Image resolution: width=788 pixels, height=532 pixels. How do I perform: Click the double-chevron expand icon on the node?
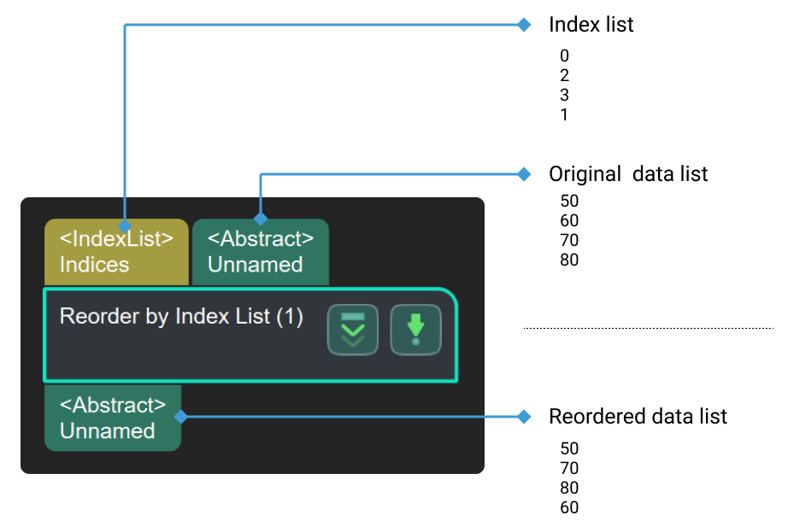point(353,330)
